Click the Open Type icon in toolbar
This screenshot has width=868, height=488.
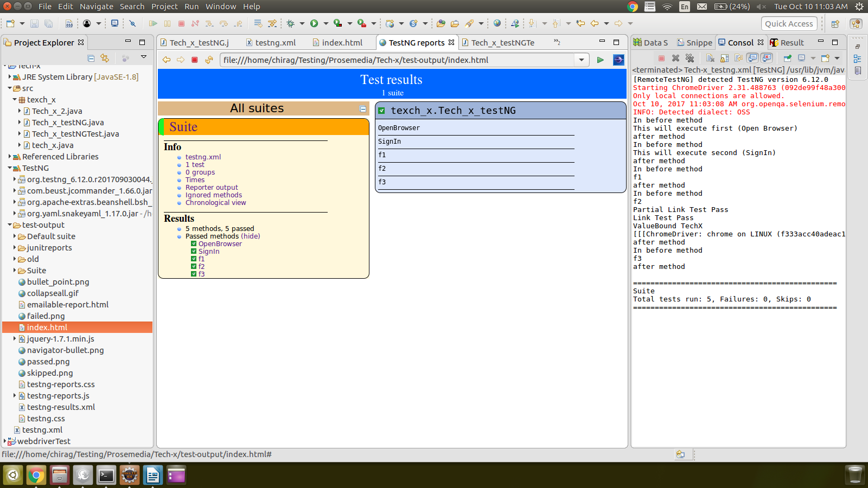pyautogui.click(x=441, y=23)
